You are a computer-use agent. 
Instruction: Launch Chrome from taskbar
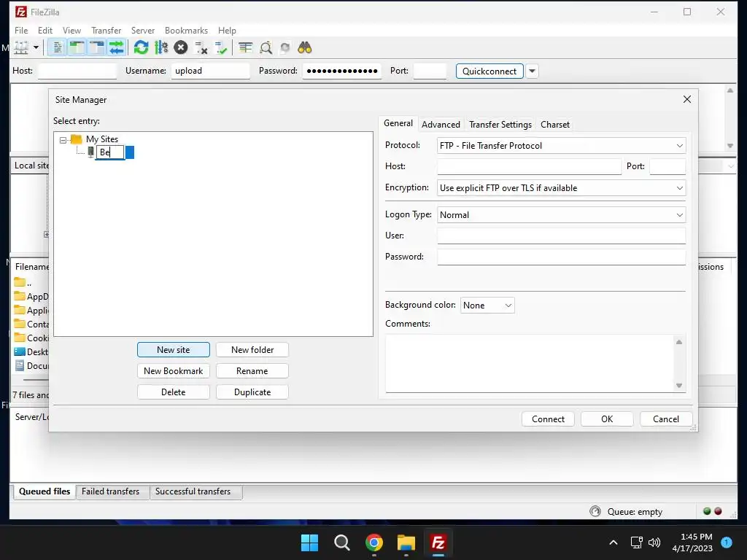pos(374,542)
